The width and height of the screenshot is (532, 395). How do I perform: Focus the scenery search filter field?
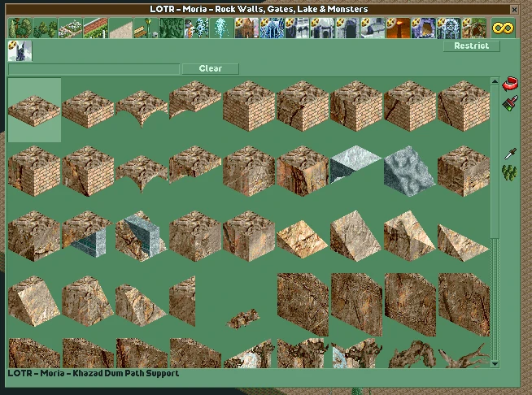click(x=94, y=69)
